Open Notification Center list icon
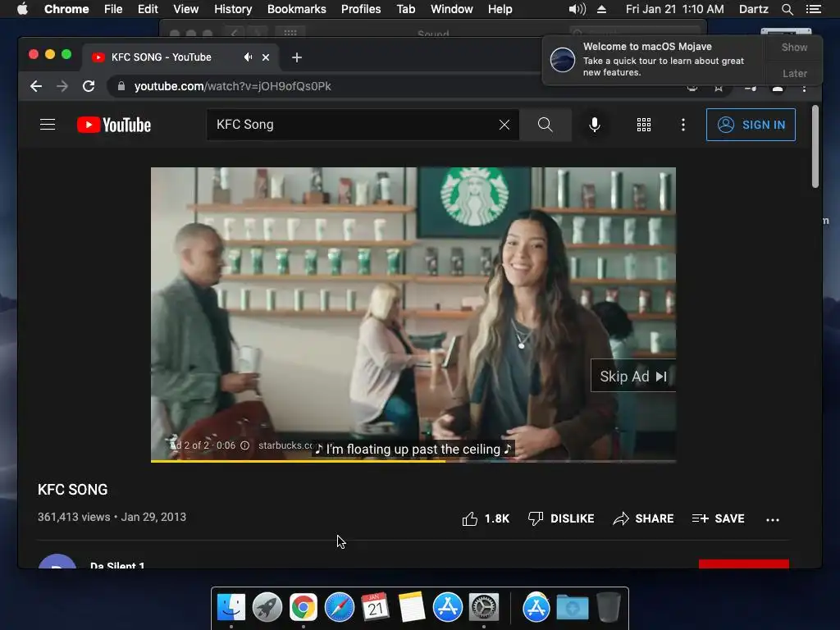 pyautogui.click(x=814, y=9)
